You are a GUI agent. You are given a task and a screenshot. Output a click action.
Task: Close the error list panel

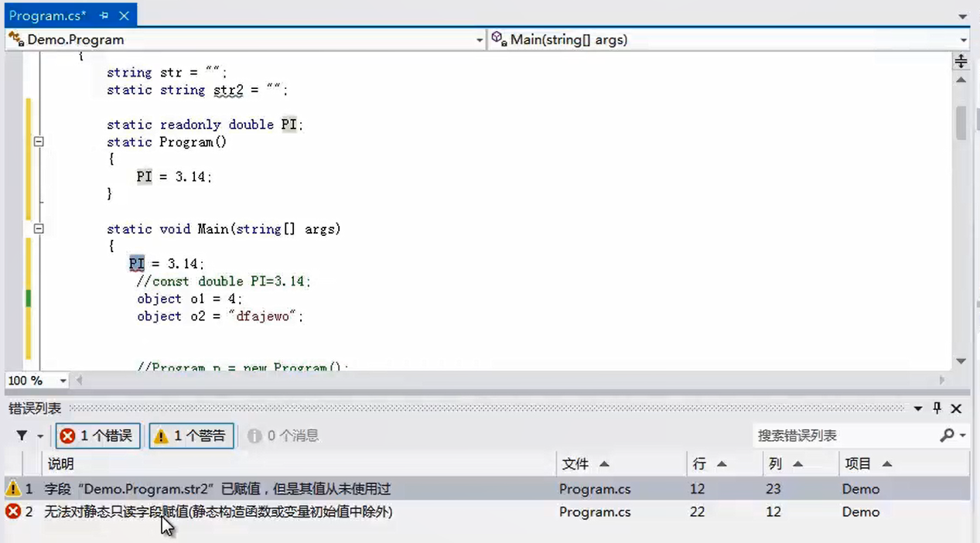(x=956, y=408)
